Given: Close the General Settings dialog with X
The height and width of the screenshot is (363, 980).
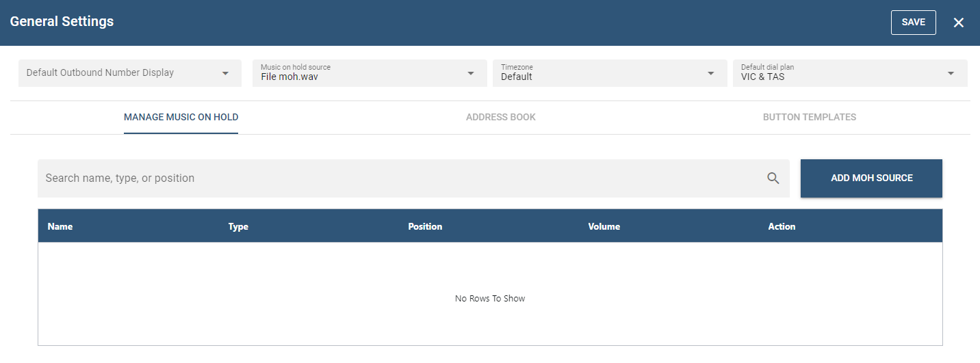Looking at the screenshot, I should (x=958, y=23).
